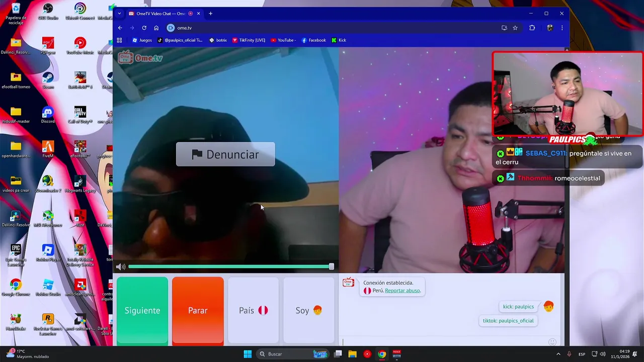The height and width of the screenshot is (362, 644).
Task: Open the Rockstar Games Launcher desktop shortcut
Action: pyautogui.click(x=48, y=324)
